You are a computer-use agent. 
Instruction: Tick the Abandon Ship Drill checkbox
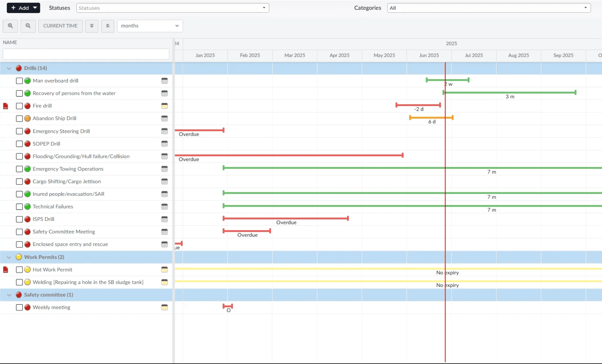19,119
